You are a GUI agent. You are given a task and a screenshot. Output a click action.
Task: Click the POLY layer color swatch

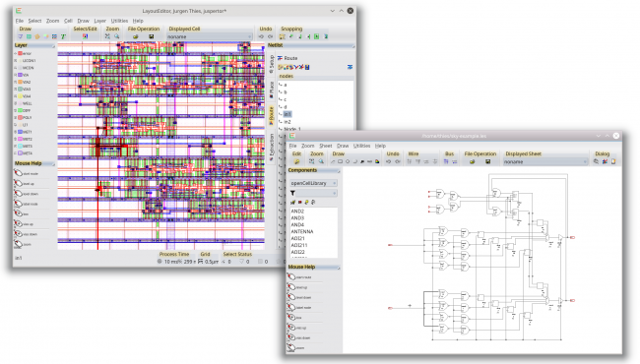(x=20, y=118)
